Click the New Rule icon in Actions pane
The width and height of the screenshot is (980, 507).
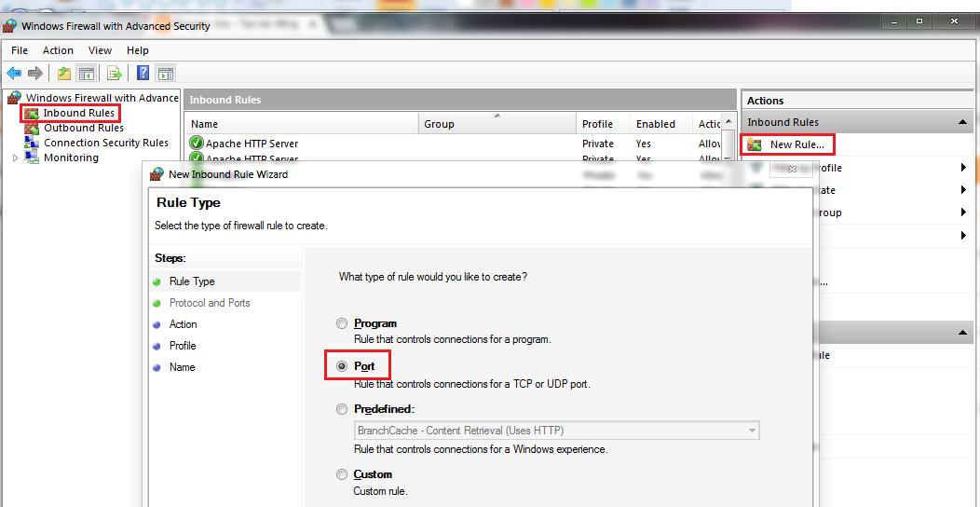click(x=755, y=144)
